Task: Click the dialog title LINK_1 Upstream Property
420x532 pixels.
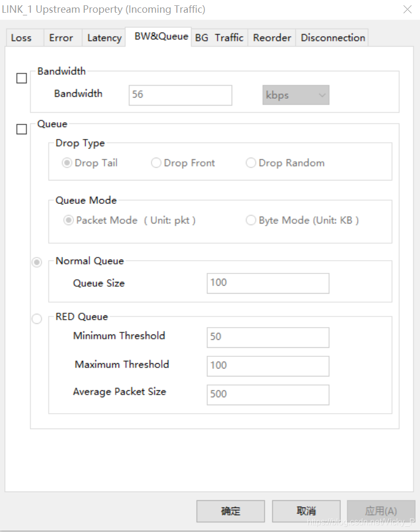Action: tap(104, 9)
